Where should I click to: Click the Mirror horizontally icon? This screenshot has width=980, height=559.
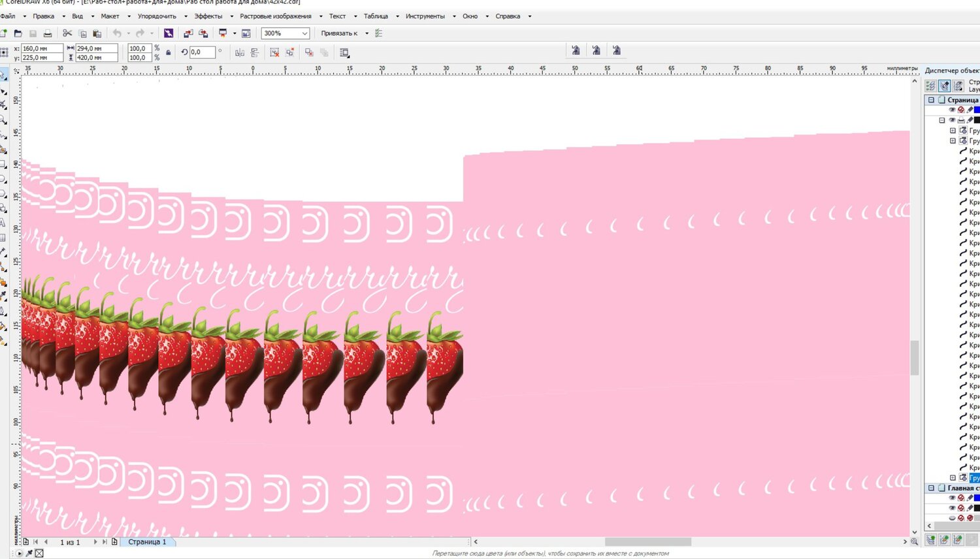click(240, 52)
